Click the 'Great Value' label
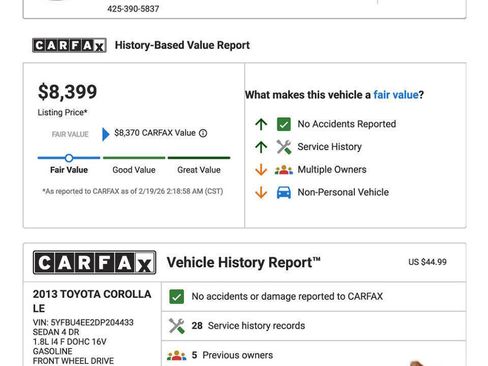Screen dimensions: 488x366 tap(199, 170)
